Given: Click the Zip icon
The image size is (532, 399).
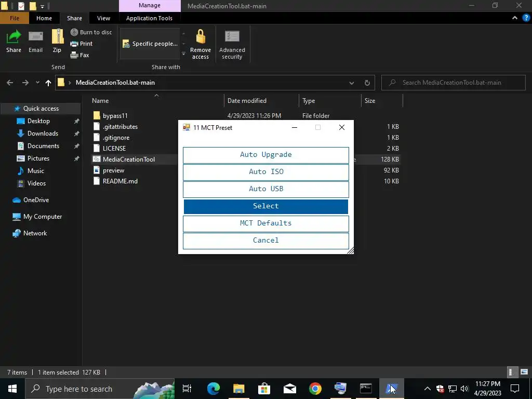Looking at the screenshot, I should click(x=57, y=41).
